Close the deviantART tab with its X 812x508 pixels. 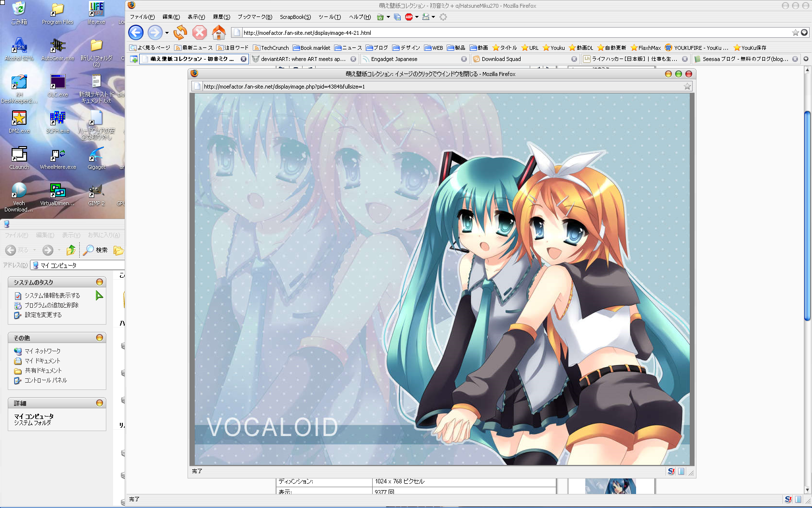pyautogui.click(x=353, y=59)
